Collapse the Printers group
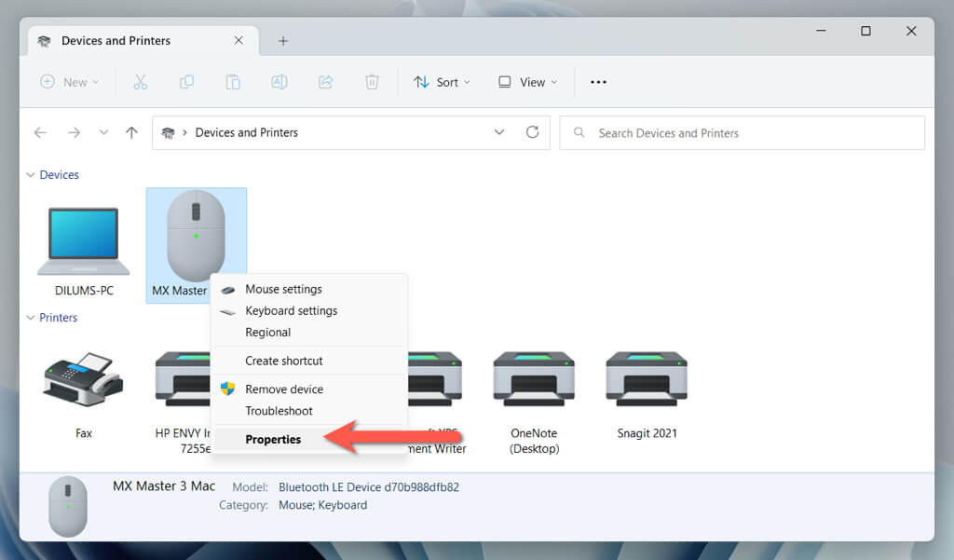Viewport: 954px width, 560px height. click(x=31, y=318)
